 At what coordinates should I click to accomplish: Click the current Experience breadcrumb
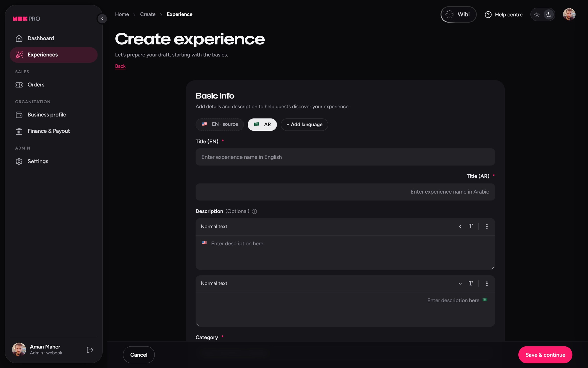pyautogui.click(x=180, y=14)
